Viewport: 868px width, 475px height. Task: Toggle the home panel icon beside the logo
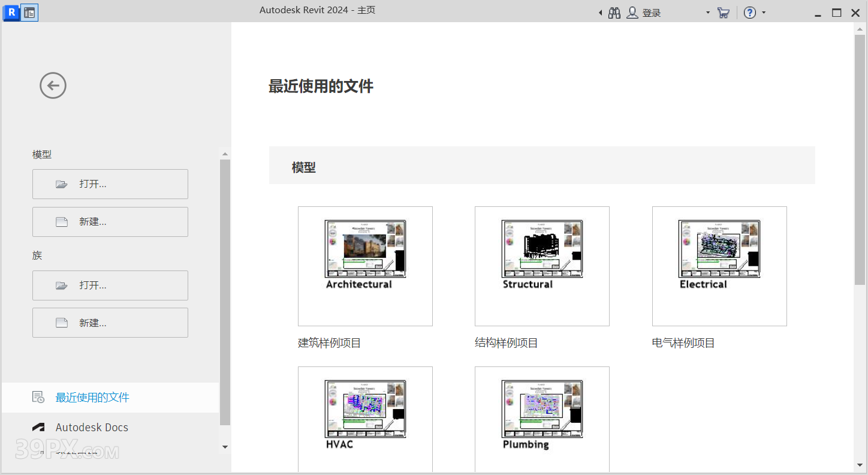(x=29, y=12)
